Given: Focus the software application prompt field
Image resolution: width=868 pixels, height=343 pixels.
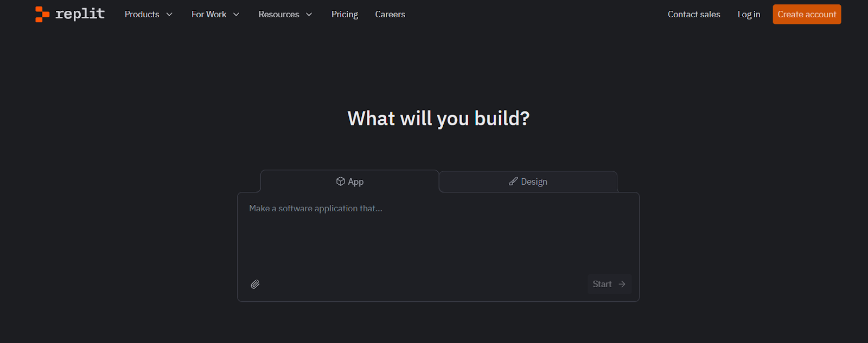Looking at the screenshot, I should click(x=438, y=233).
